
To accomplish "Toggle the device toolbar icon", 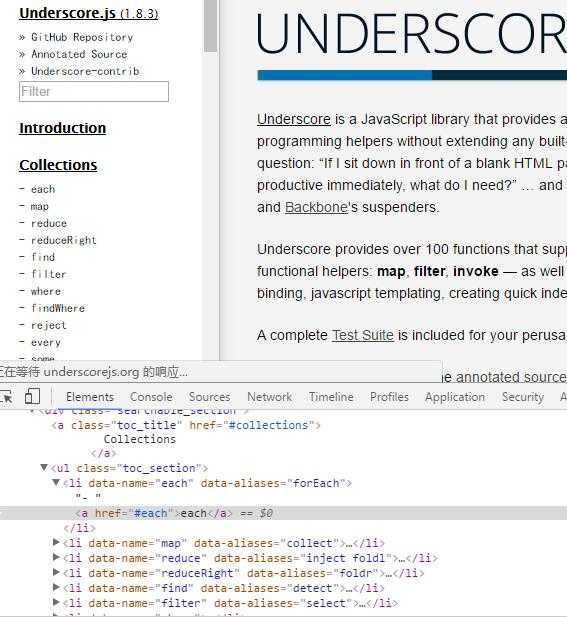I will pos(32,397).
